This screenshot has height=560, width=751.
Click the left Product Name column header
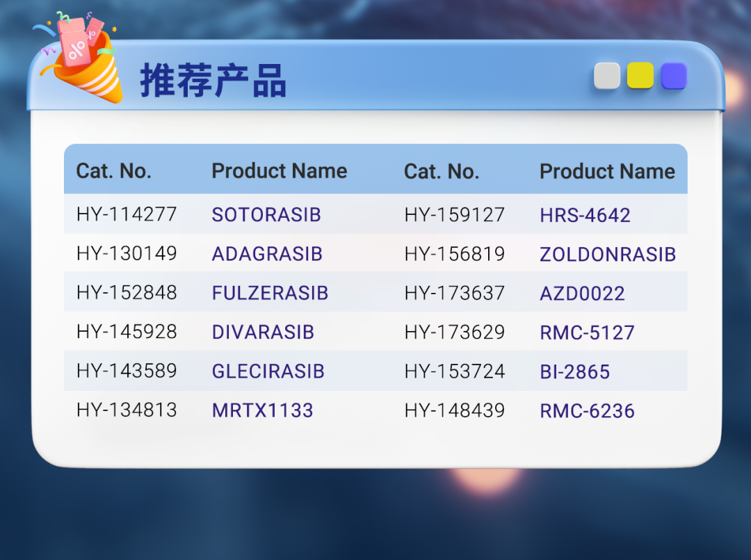pos(279,171)
